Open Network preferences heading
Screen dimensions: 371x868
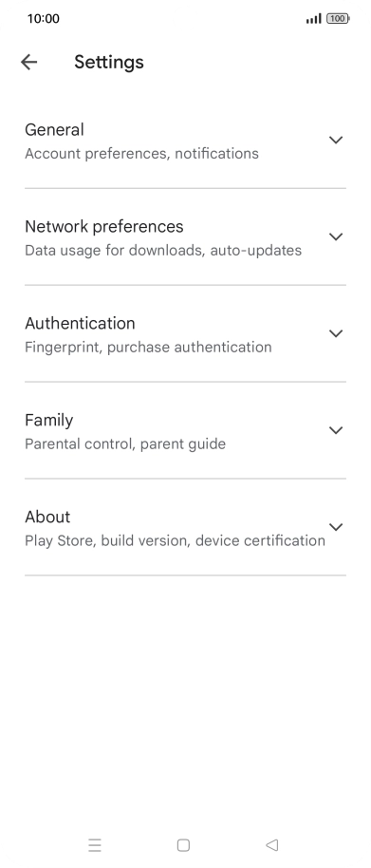coord(104,226)
